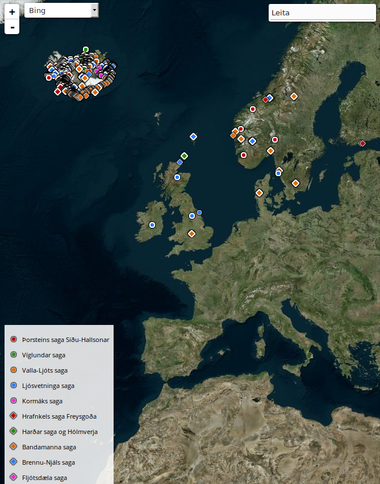Screen dimensions: 380x484
Task: Select the green diamond marker near Orkney
Action: coord(184,156)
